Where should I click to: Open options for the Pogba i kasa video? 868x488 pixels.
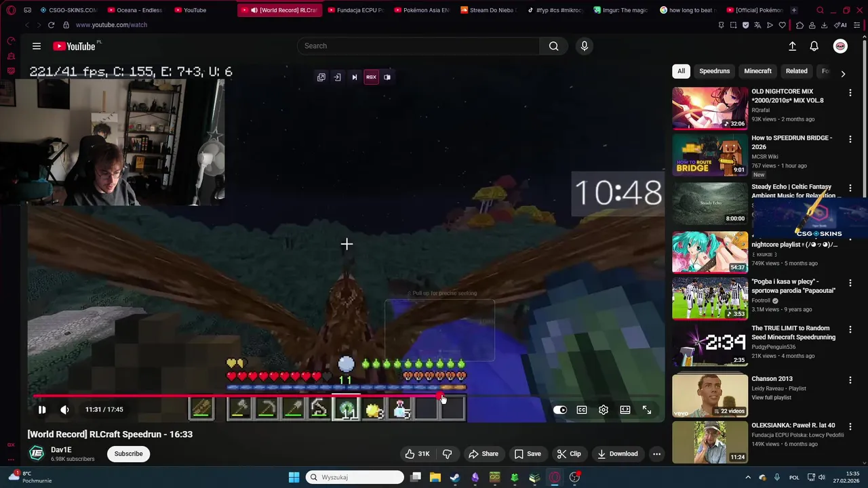[850, 283]
